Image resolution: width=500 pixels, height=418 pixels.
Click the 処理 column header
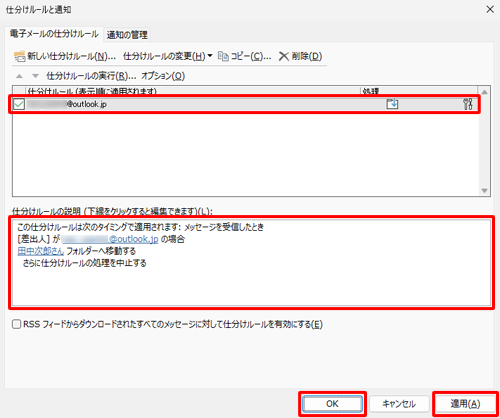(419, 91)
